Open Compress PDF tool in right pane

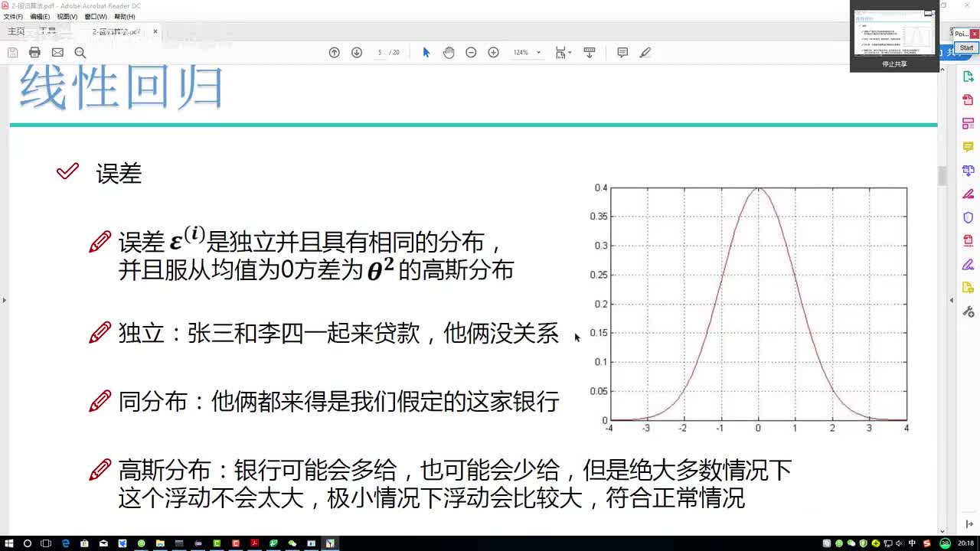[x=968, y=241]
